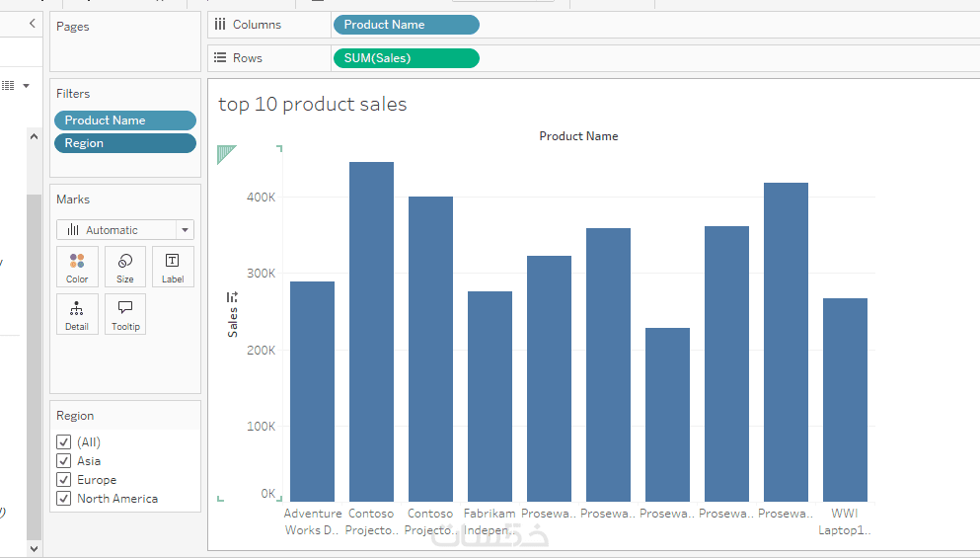Open the Detail marks card
This screenshot has width=980, height=558.
pyautogui.click(x=77, y=314)
